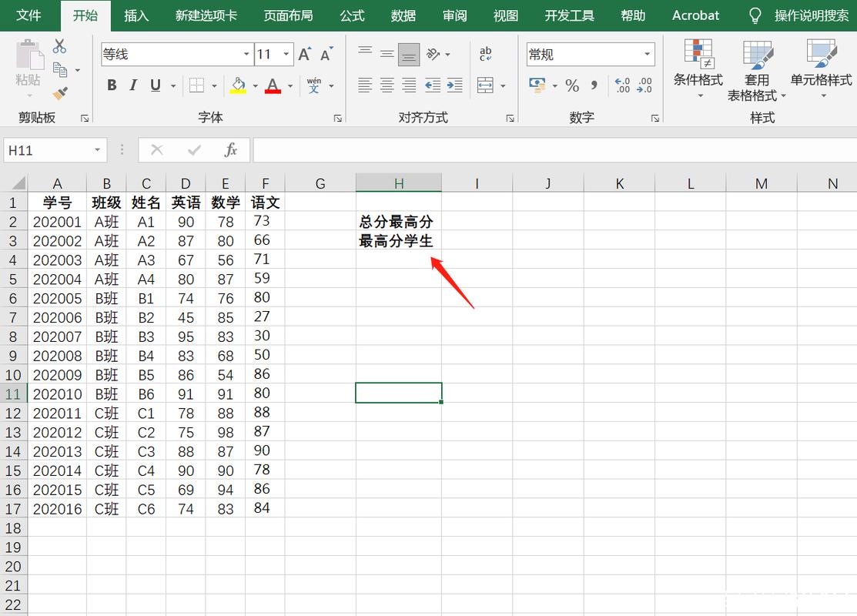Click the Select All corner triangle
This screenshot has width=857, height=616.
(x=18, y=182)
